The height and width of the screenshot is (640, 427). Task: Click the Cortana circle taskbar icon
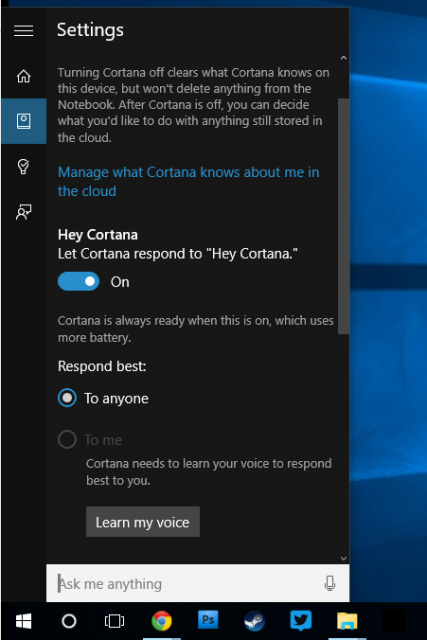click(69, 621)
